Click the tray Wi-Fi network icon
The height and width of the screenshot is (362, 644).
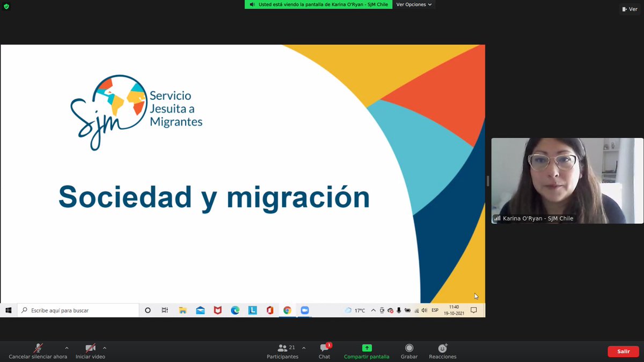[x=416, y=310]
